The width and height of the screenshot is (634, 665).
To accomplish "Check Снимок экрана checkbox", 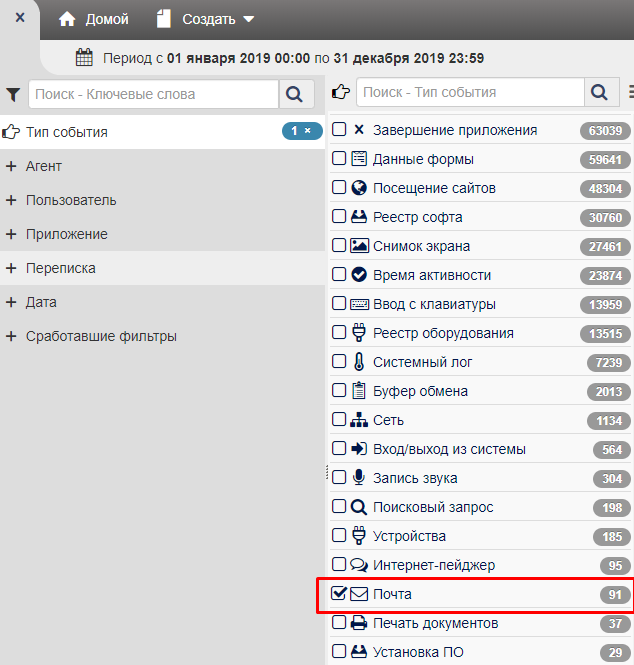I will (339, 245).
